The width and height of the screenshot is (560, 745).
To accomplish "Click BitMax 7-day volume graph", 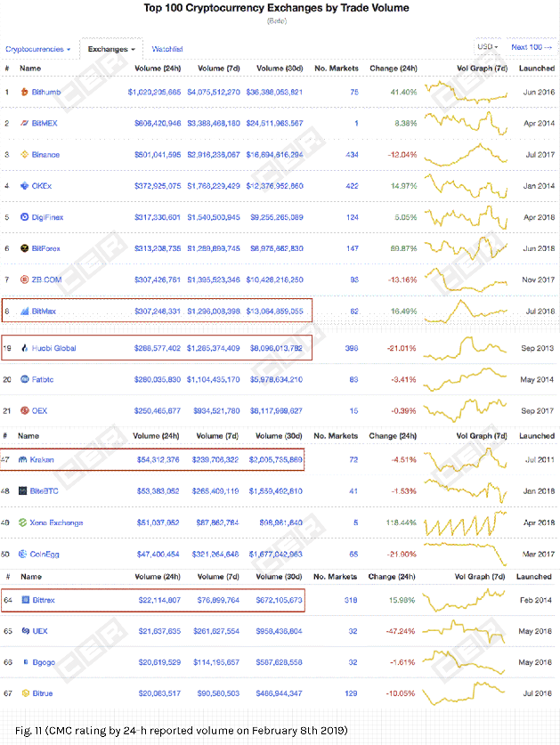I will pyautogui.click(x=466, y=312).
